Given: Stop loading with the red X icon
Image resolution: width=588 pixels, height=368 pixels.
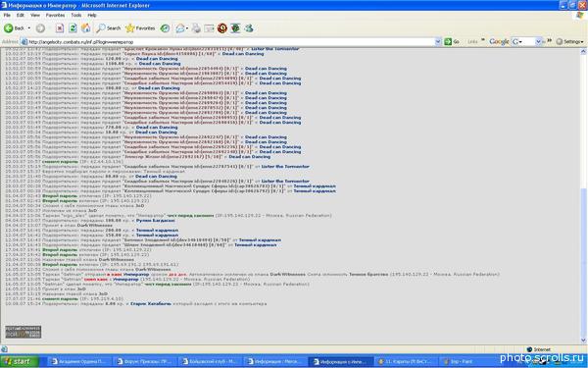Looking at the screenshot, I should (60, 28).
